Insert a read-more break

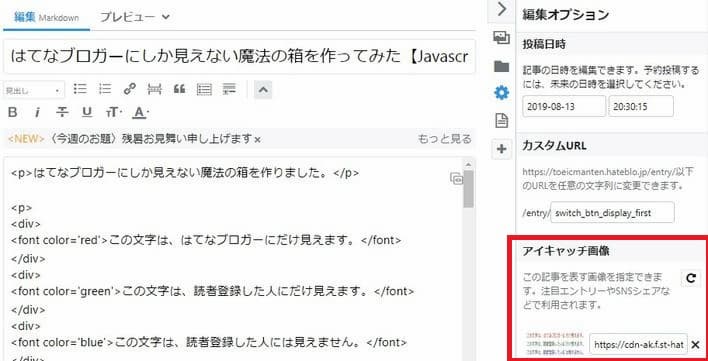(154, 89)
